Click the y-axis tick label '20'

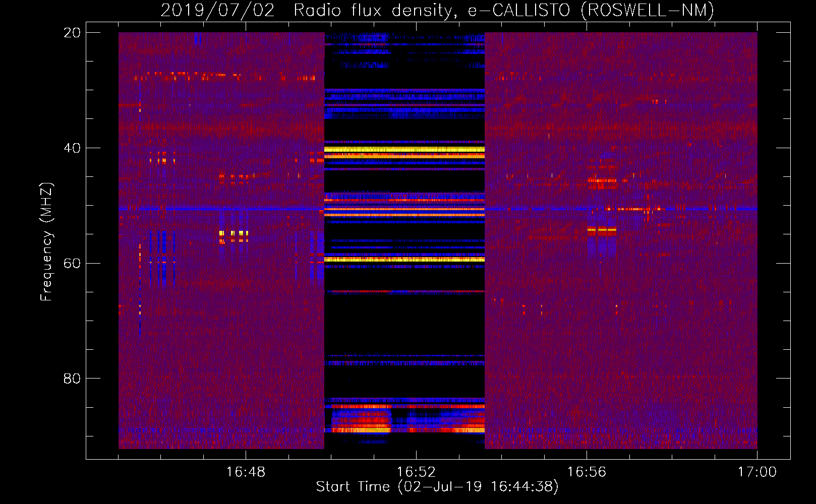[x=72, y=33]
